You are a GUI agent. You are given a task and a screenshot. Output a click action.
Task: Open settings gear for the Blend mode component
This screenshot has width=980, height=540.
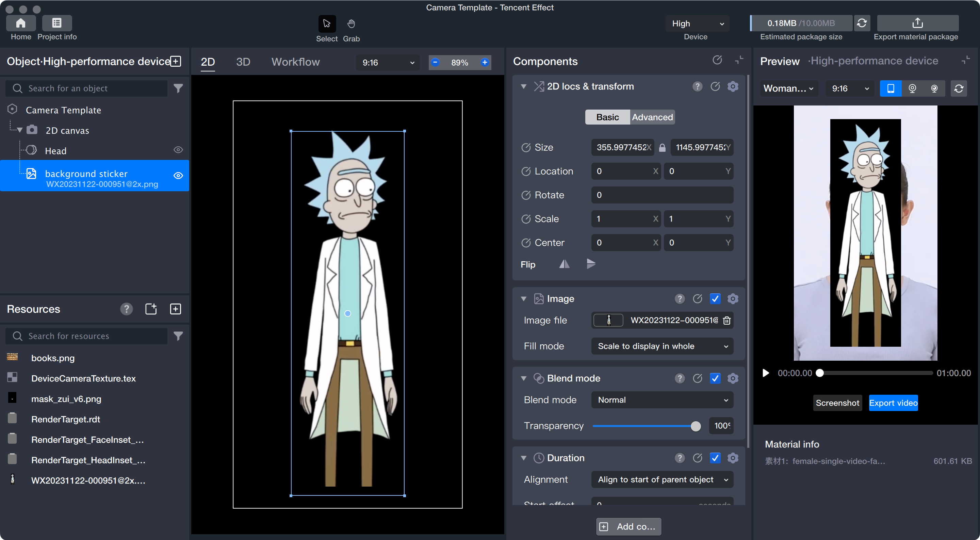pos(733,378)
